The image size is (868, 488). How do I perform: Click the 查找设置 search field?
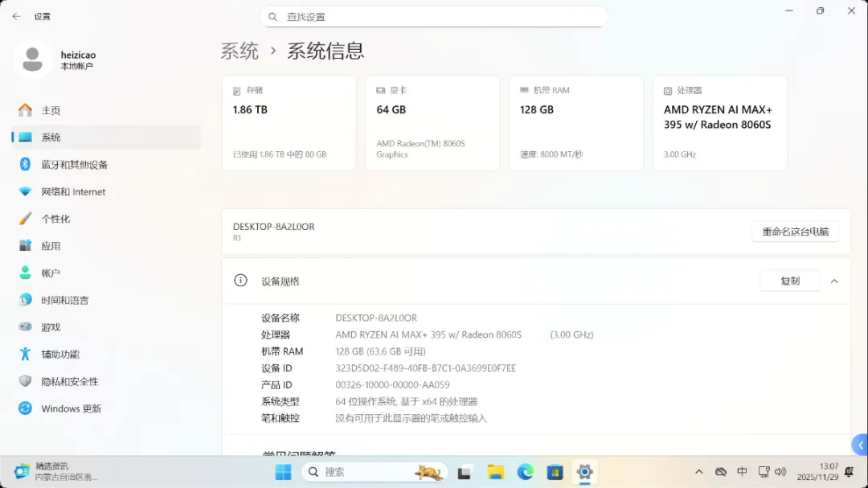434,17
